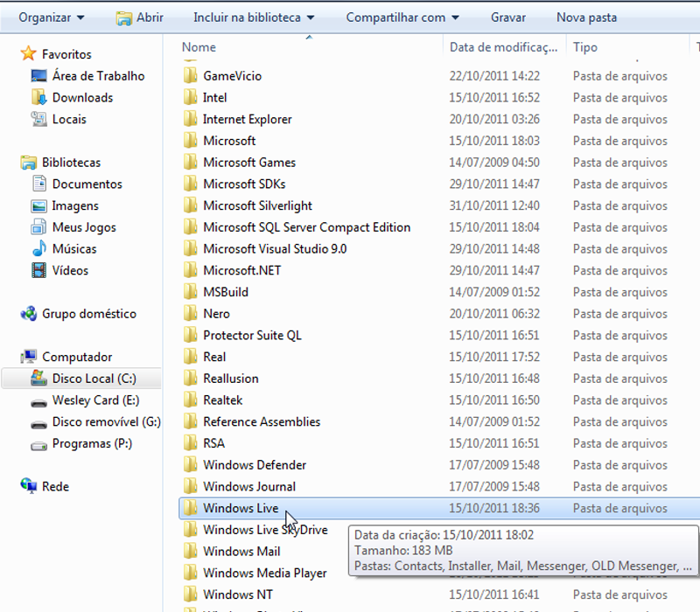Viewport: 700px width, 612px height.
Task: Select the Nero folder icon
Action: (191, 314)
